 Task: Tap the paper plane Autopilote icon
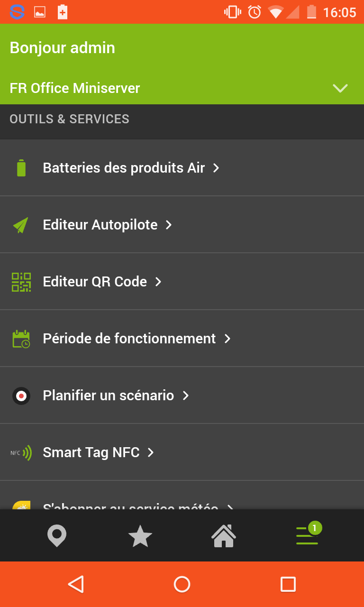pos(21,225)
